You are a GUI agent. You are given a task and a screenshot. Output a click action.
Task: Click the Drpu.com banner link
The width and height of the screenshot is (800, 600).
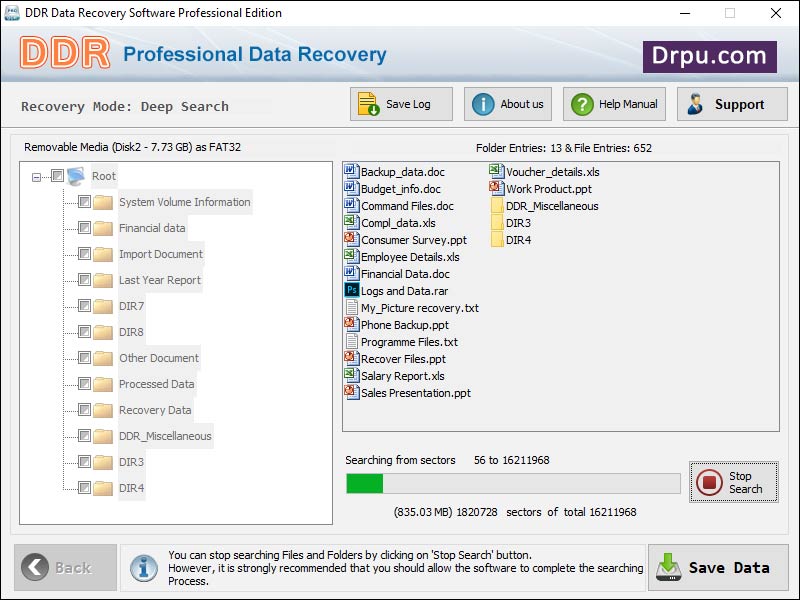coord(710,57)
